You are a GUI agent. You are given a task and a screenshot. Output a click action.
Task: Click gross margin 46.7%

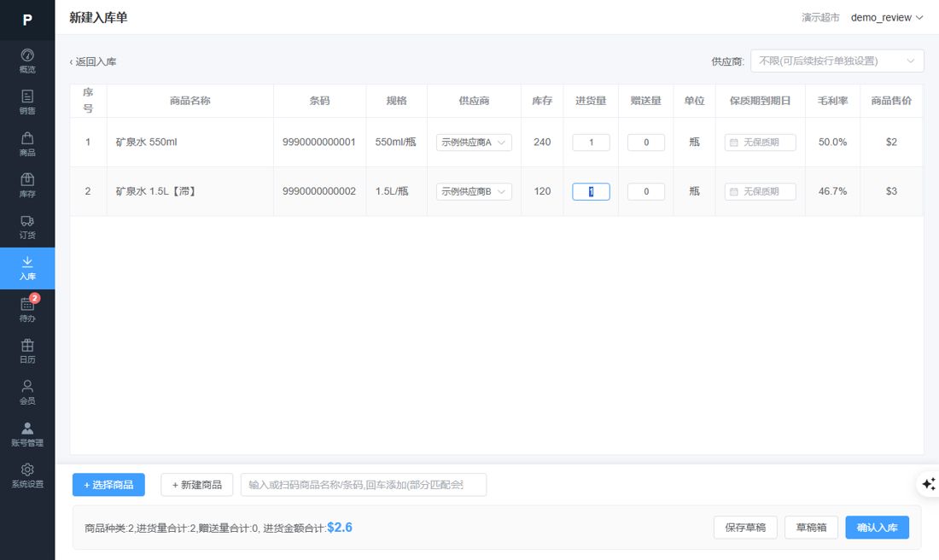[x=832, y=192]
